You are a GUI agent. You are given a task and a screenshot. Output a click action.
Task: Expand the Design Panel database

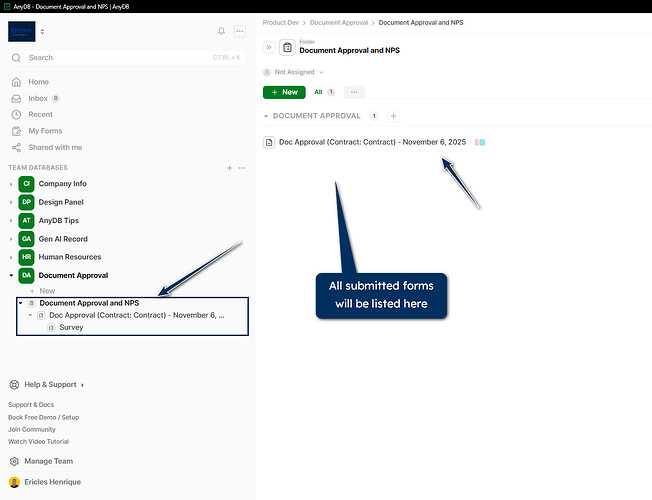pyautogui.click(x=11, y=202)
